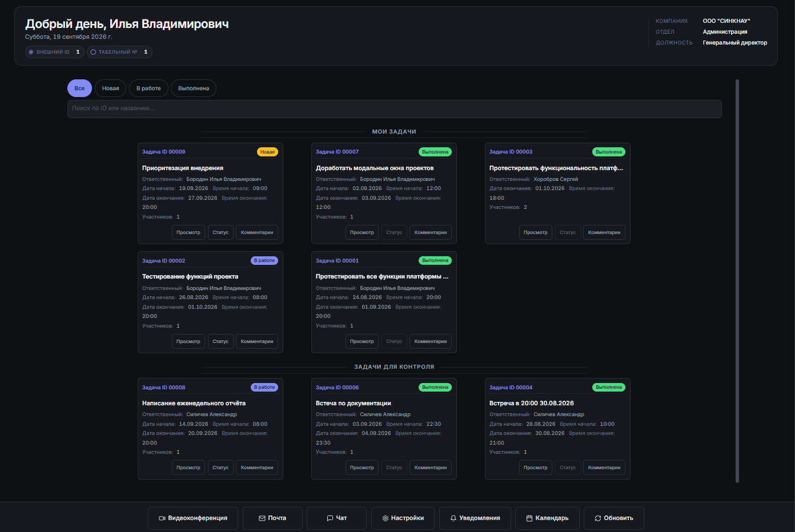Screen dimensions: 795x532
Task: Switch to the Все filter tab
Action: point(79,88)
